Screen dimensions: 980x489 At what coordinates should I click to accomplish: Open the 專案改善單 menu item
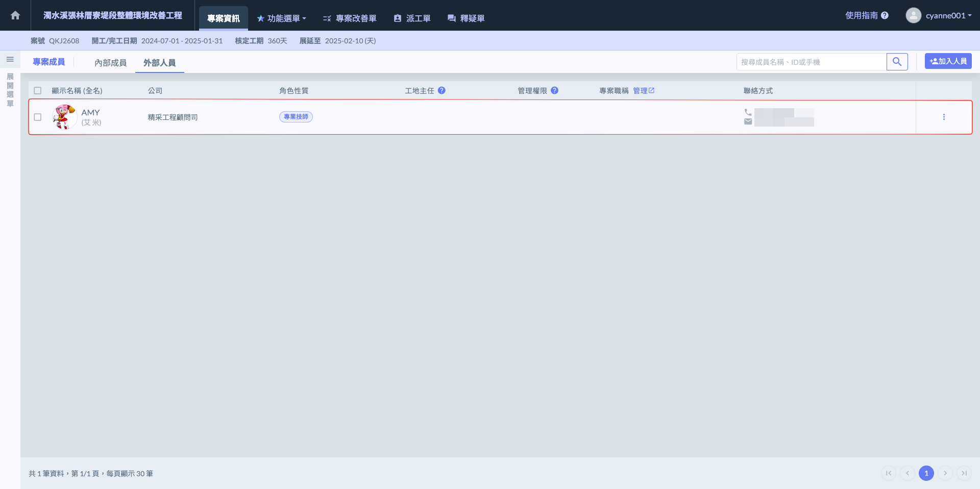coord(350,18)
